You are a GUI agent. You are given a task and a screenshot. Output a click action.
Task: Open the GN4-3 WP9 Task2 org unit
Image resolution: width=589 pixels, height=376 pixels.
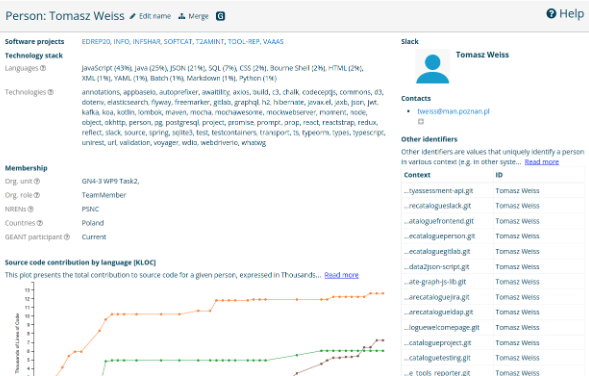click(x=110, y=181)
